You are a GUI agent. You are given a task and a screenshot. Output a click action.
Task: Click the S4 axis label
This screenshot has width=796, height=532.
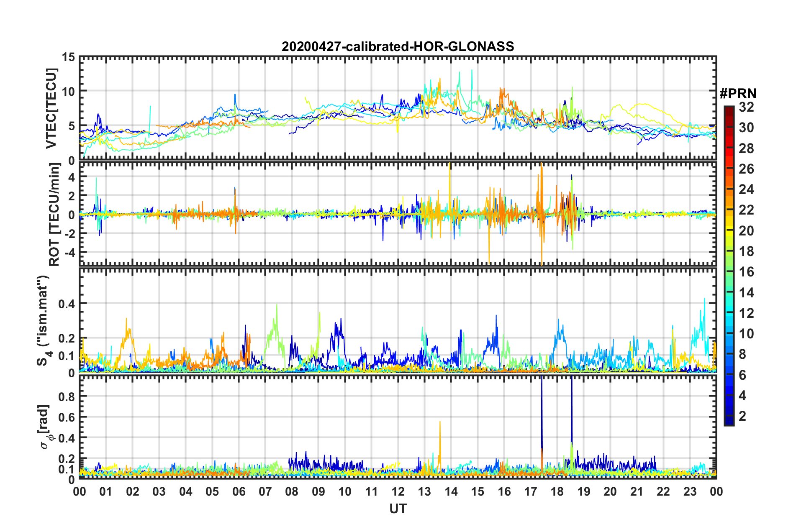click(44, 320)
